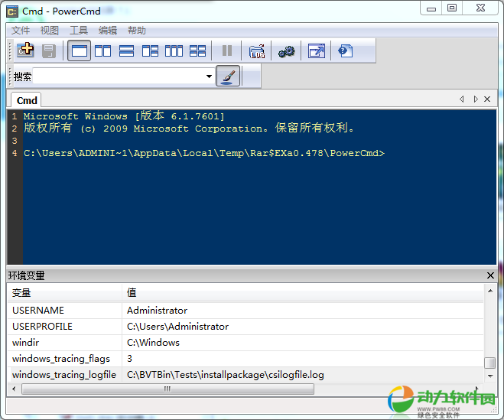Switch to two horizontal panes layout

pyautogui.click(x=126, y=51)
